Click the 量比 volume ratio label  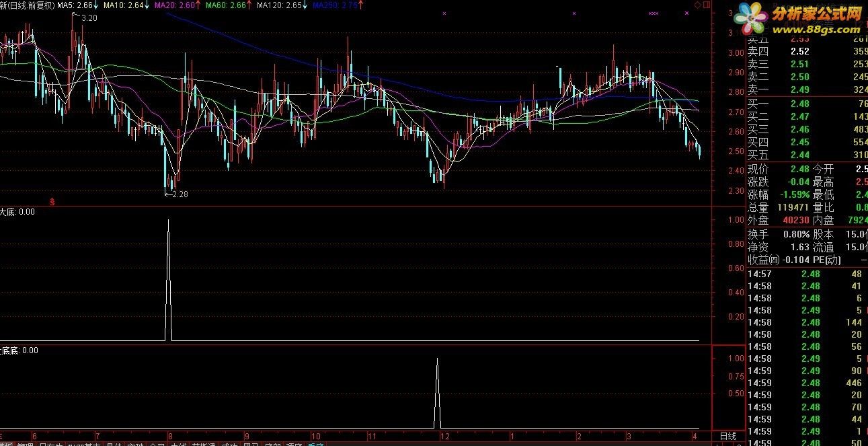point(823,208)
